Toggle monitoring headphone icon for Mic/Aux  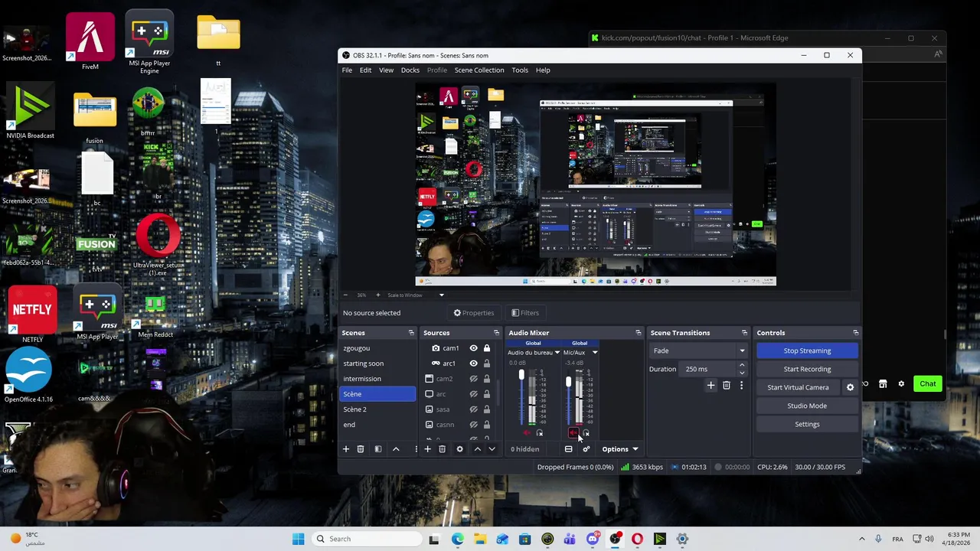[586, 433]
